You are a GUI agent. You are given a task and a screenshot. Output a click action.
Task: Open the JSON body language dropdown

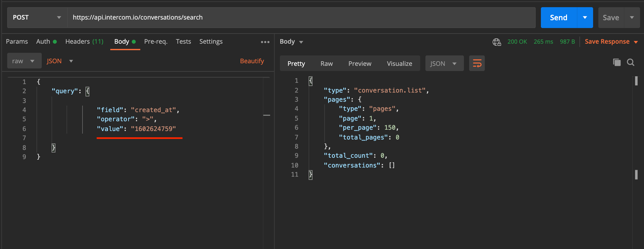60,61
